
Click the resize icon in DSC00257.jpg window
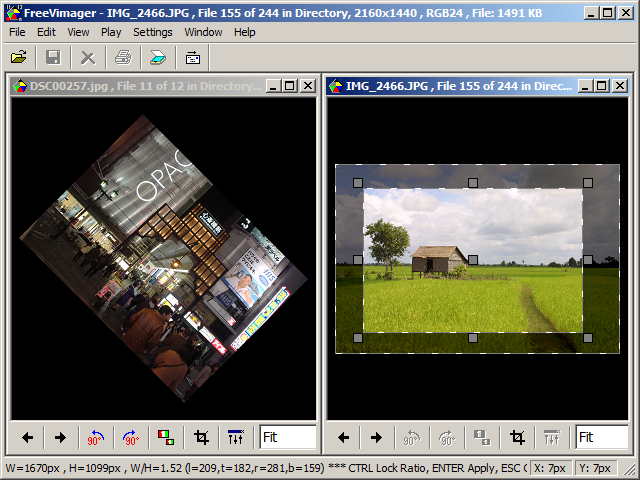[x=166, y=437]
